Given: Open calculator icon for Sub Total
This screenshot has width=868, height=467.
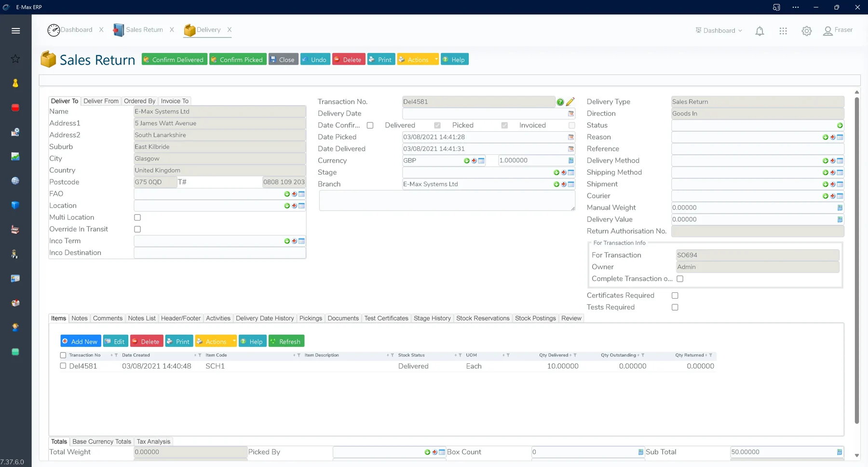Looking at the screenshot, I should (x=840, y=452).
